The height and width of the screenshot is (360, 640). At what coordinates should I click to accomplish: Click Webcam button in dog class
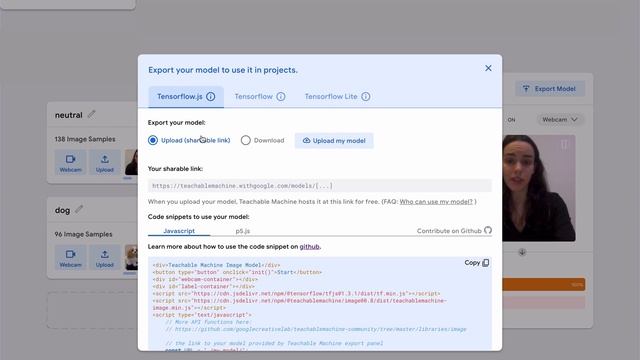coord(70,258)
